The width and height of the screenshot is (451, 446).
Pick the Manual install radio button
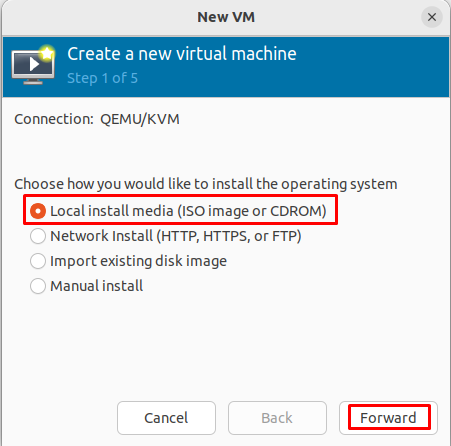[x=38, y=286]
